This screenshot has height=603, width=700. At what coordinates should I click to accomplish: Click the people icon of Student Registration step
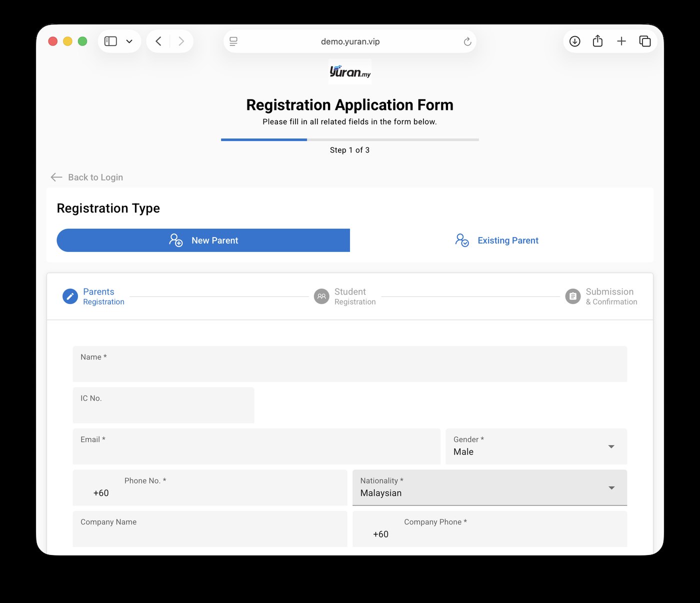click(321, 296)
